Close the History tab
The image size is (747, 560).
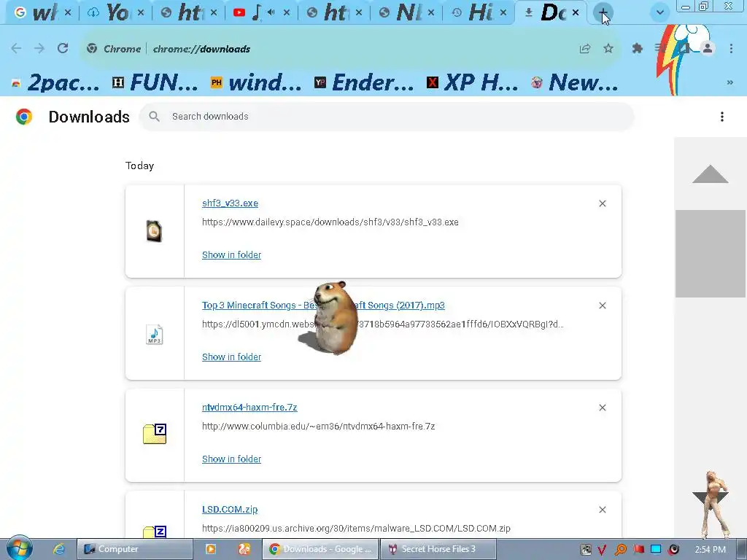[503, 12]
